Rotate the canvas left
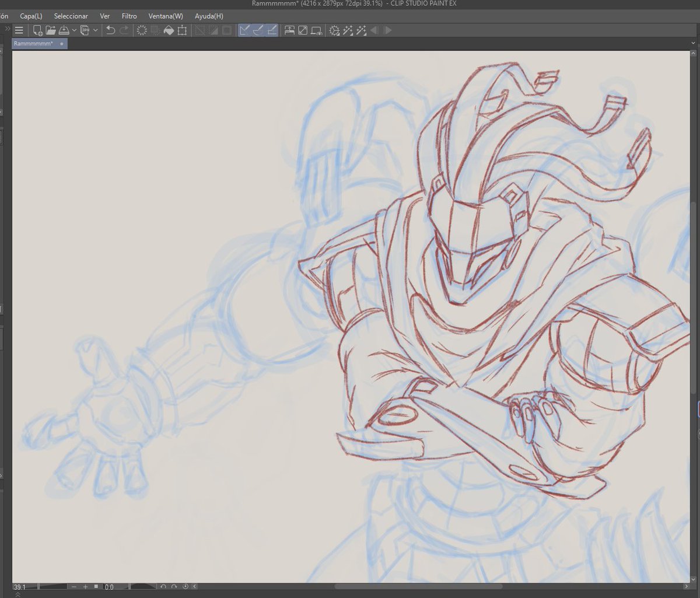This screenshot has width=700, height=598. coord(164,586)
